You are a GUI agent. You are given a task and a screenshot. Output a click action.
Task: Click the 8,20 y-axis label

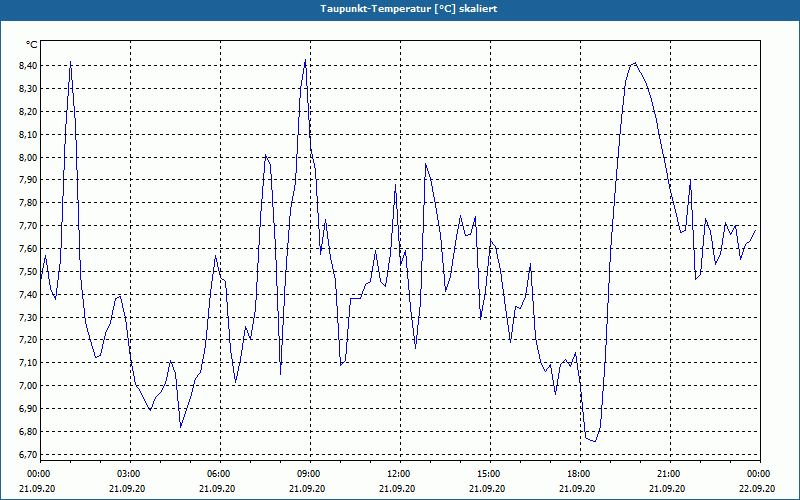(28, 112)
